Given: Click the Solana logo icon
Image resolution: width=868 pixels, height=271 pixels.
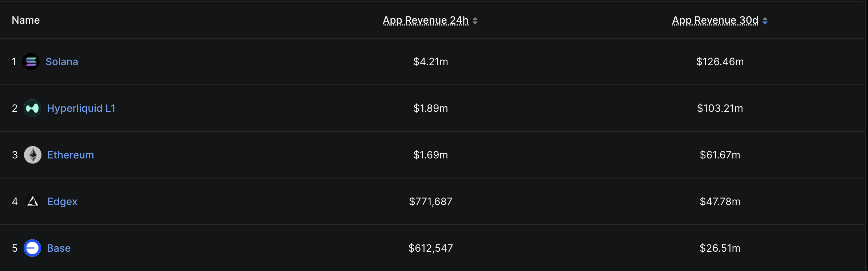Looking at the screenshot, I should (x=31, y=62).
